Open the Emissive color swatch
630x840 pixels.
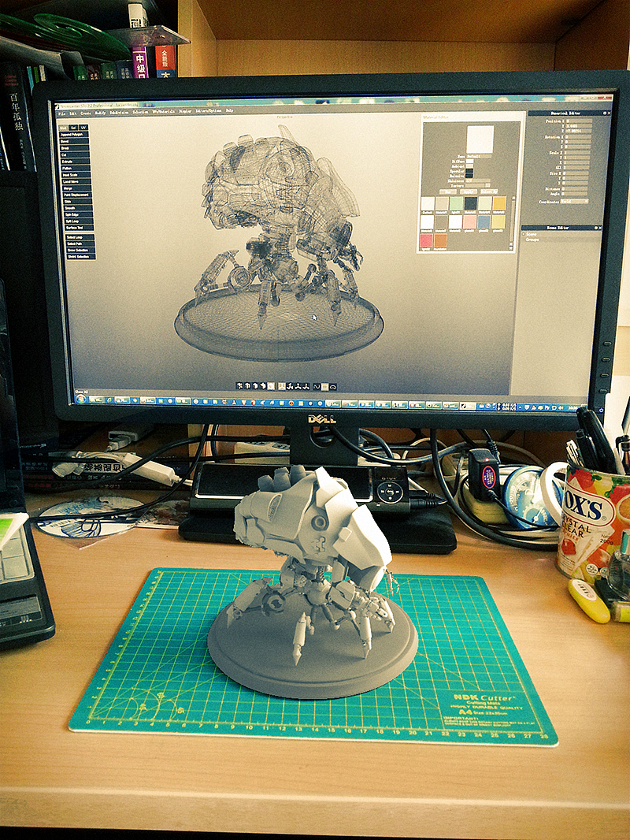(469, 176)
